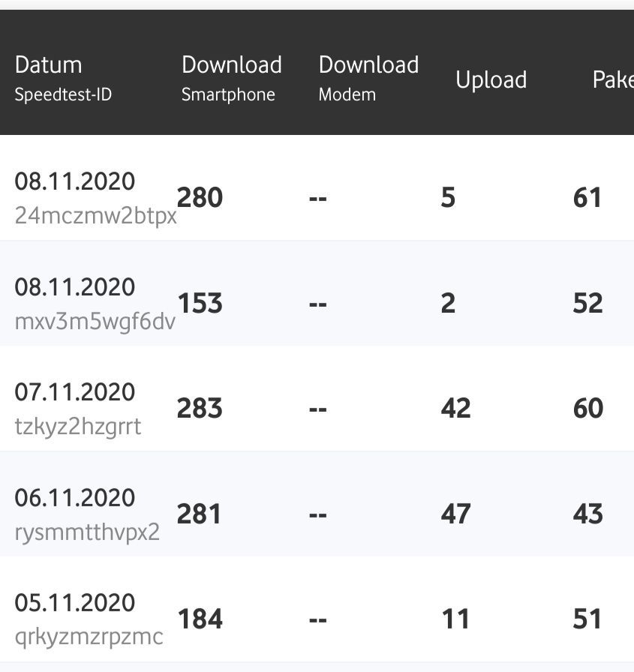The image size is (634, 672).
Task: Click the 05.11.2020 date entry
Action: tap(74, 603)
